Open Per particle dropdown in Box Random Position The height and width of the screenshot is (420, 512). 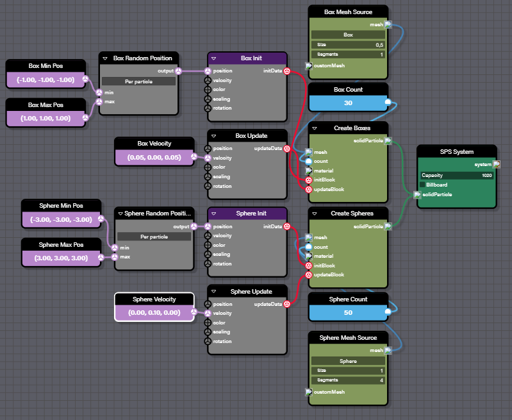point(139,81)
